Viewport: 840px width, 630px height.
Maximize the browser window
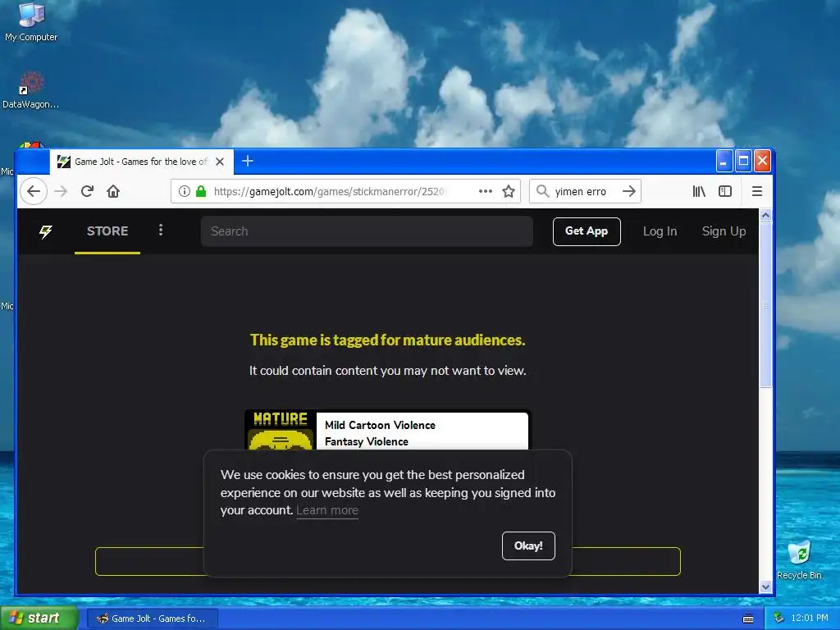pyautogui.click(x=743, y=161)
